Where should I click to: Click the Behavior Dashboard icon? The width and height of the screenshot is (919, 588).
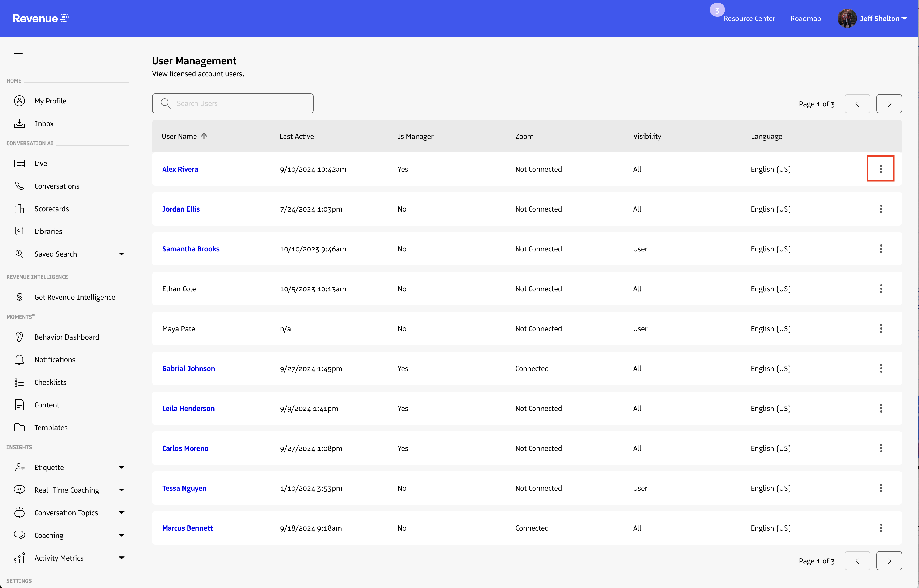coord(19,337)
